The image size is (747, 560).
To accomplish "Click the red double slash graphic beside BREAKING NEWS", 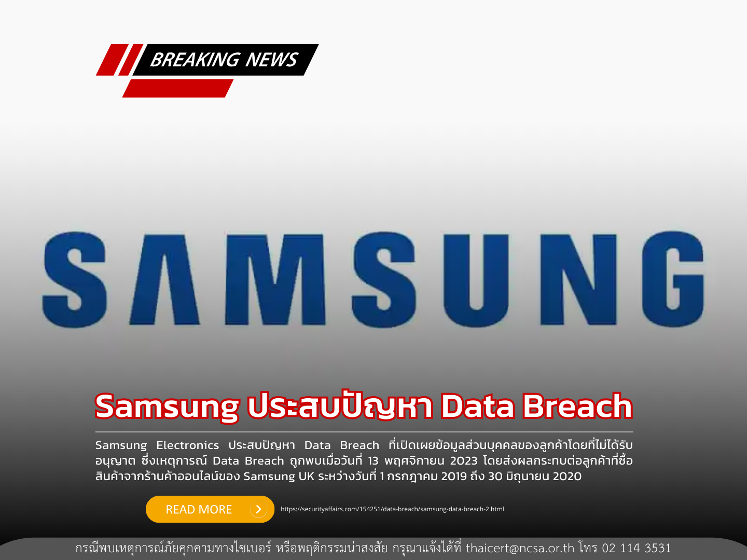I will point(119,60).
